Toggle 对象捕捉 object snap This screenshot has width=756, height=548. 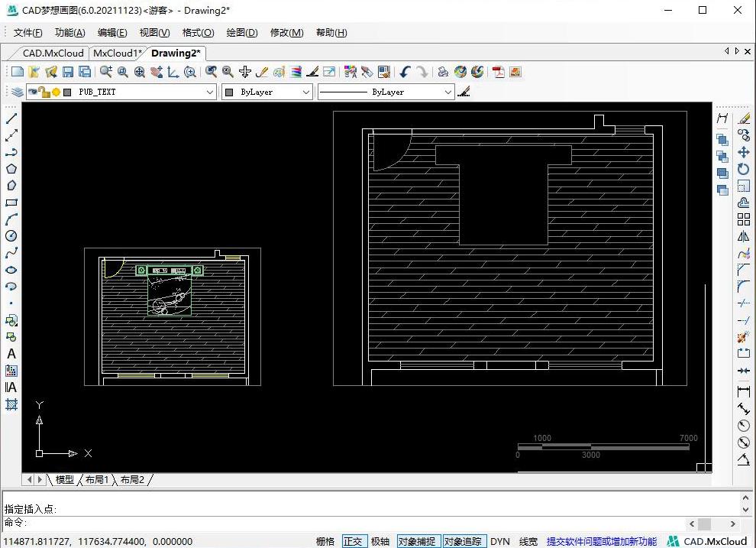418,541
